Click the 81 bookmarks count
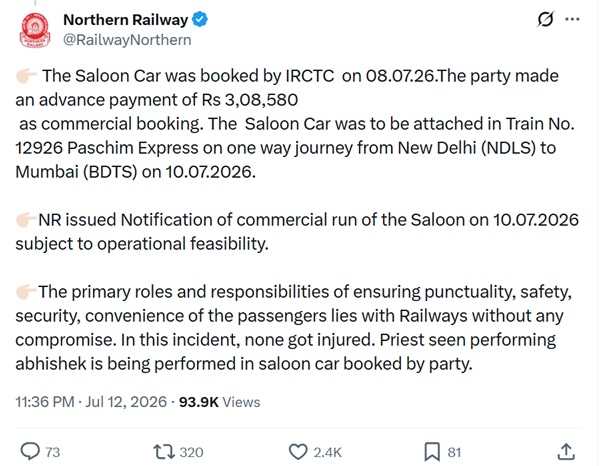 454,452
